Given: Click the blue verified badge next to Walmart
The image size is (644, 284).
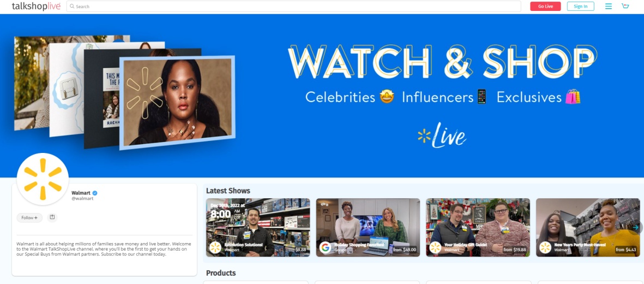Looking at the screenshot, I should tap(95, 193).
